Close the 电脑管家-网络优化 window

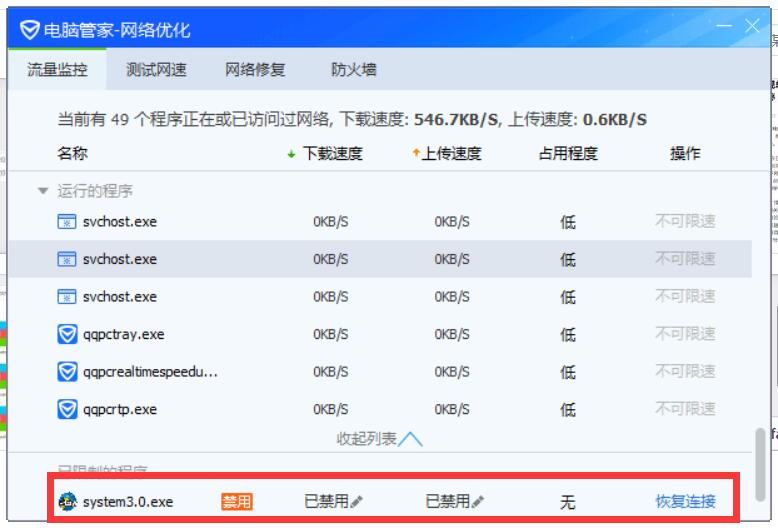pos(752,26)
